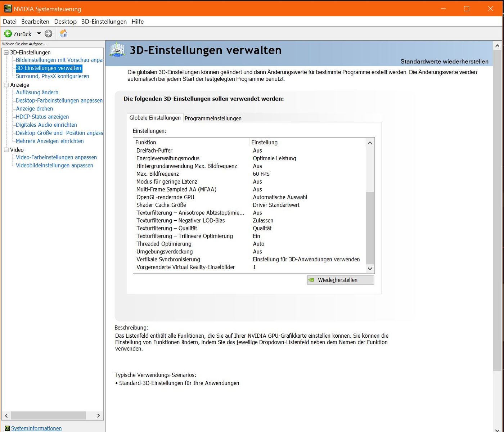
Task: Select the Shader-Cache-Größe row
Action: coord(249,205)
